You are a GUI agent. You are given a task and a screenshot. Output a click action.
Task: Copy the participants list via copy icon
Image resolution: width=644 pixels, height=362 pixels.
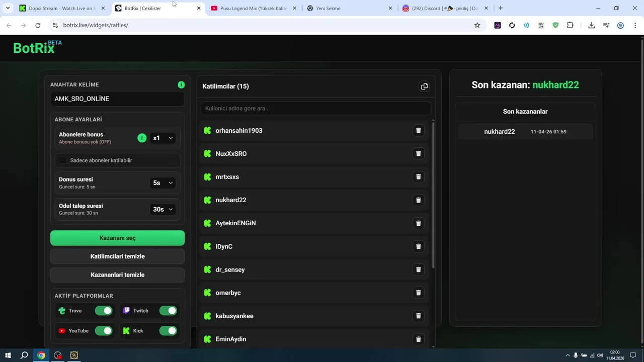click(424, 86)
